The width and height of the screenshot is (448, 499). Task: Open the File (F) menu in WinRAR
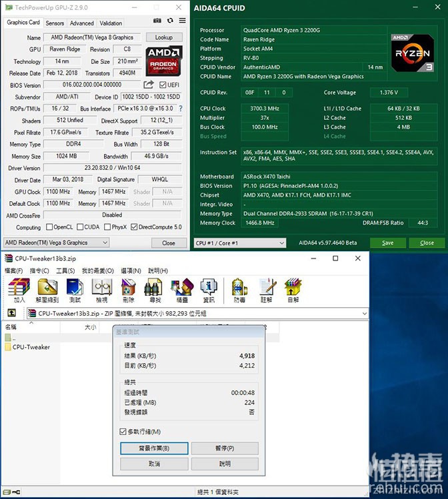coord(13,271)
